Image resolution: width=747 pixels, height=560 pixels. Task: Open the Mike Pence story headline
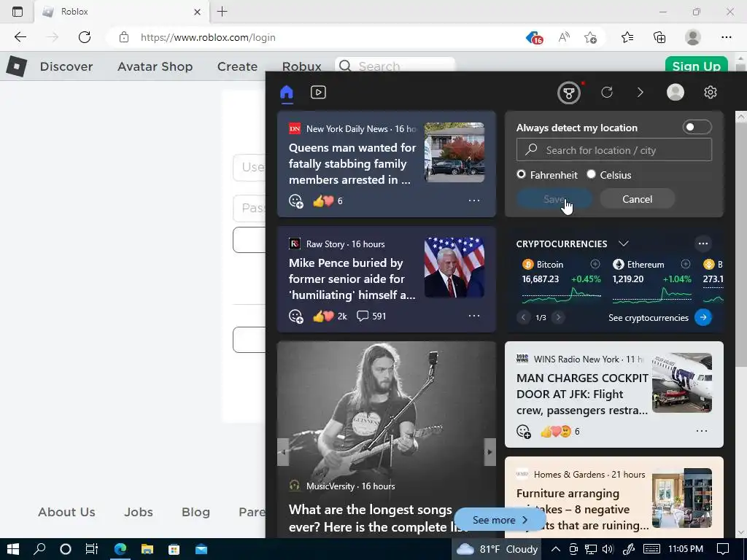[352, 279]
